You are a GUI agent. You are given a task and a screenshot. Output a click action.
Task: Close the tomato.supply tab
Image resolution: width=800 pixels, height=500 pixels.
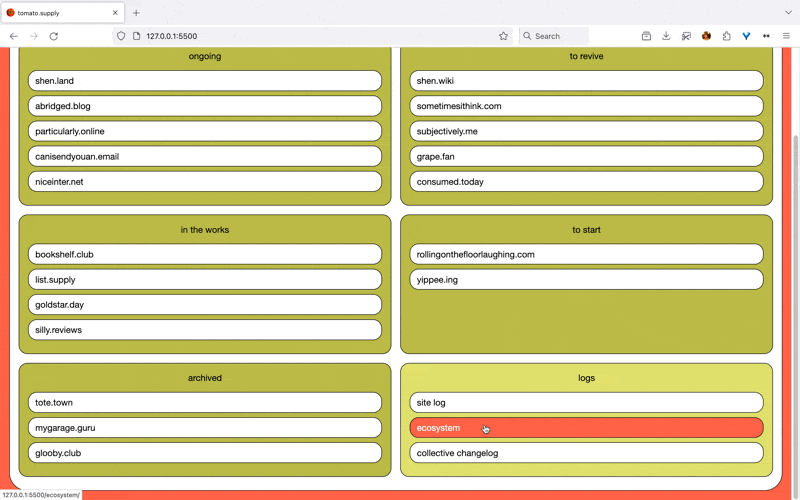(x=115, y=13)
